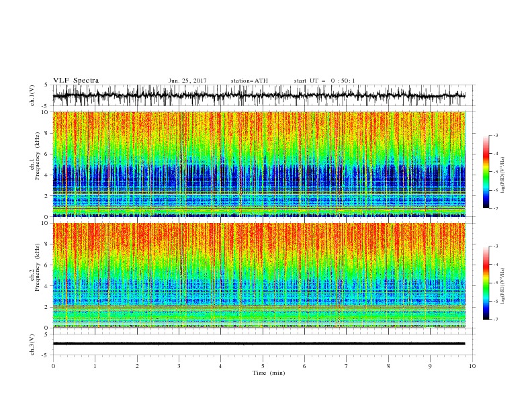Click time axis tick label '5'

(x=263, y=366)
